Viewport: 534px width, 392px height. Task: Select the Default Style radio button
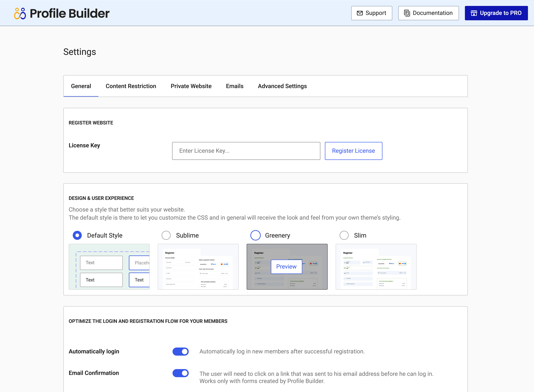(x=77, y=235)
